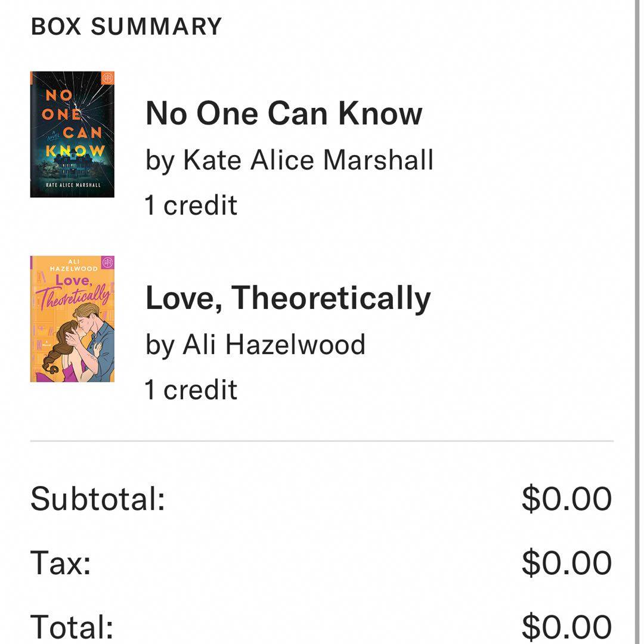The height and width of the screenshot is (644, 644).
Task: Click 1 credit under No One Can Know
Action: tap(191, 205)
